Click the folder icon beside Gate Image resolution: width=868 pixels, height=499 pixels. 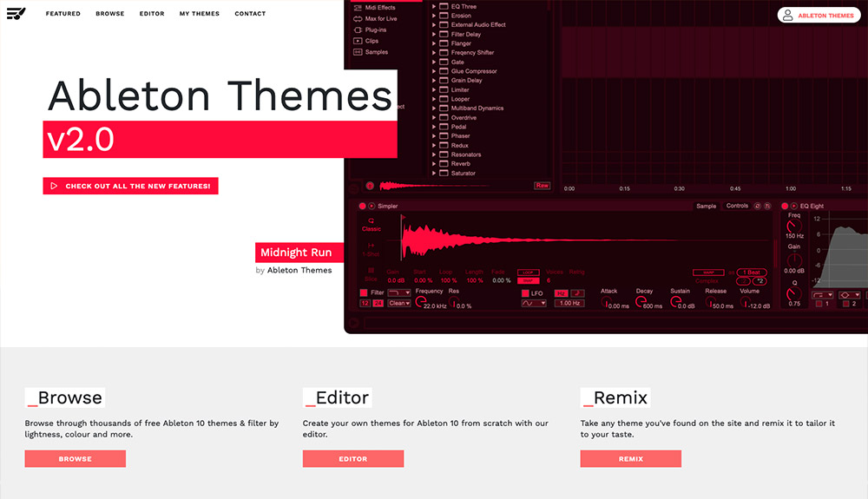coord(444,62)
